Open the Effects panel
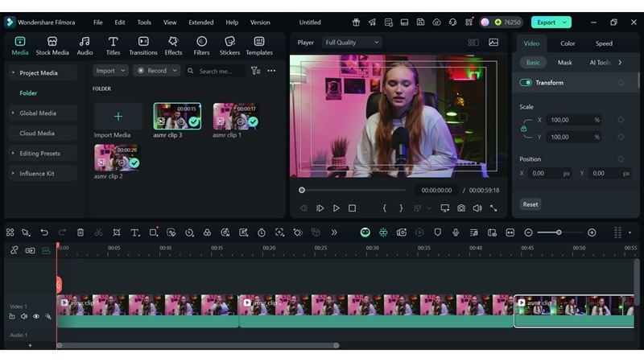The height and width of the screenshot is (362, 644). 173,46
